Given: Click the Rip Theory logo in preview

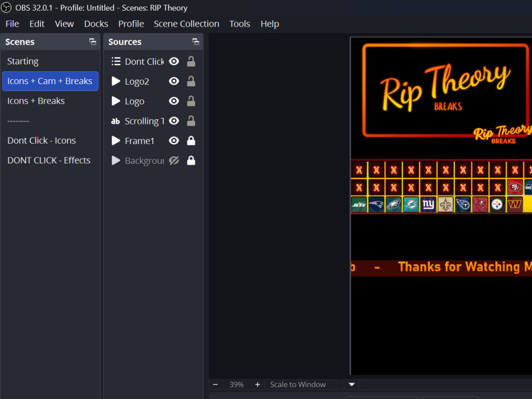Looking at the screenshot, I should (445, 89).
